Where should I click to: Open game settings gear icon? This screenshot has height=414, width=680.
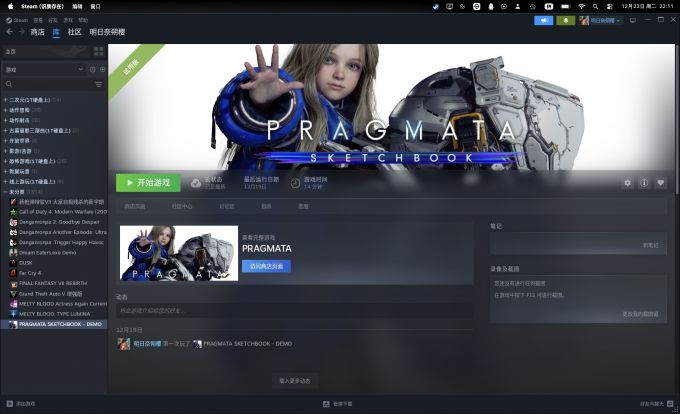[628, 183]
